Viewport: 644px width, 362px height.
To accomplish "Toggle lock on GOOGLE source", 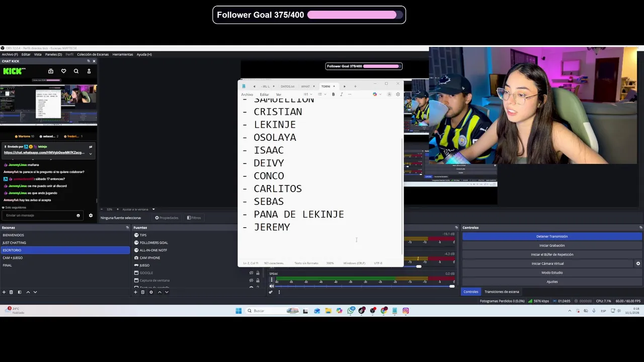I will [258, 273].
